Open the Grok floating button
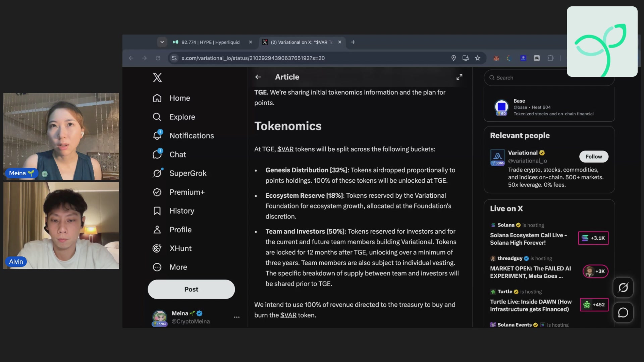 click(623, 287)
